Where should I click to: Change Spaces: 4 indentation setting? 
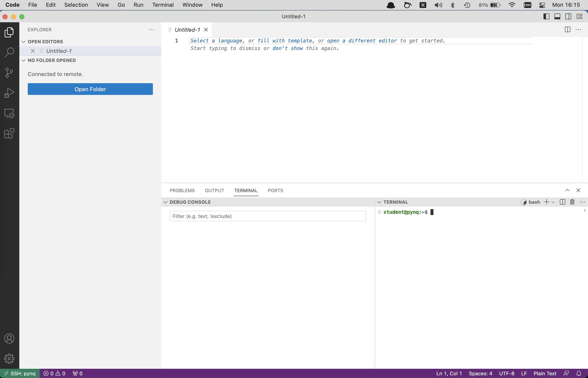click(480, 373)
